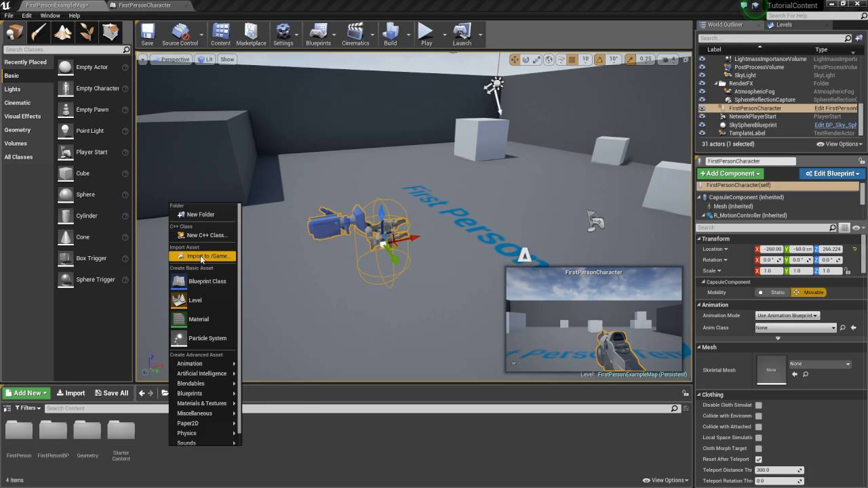Click the Cone placement icon
868x488 pixels.
pyautogui.click(x=65, y=237)
